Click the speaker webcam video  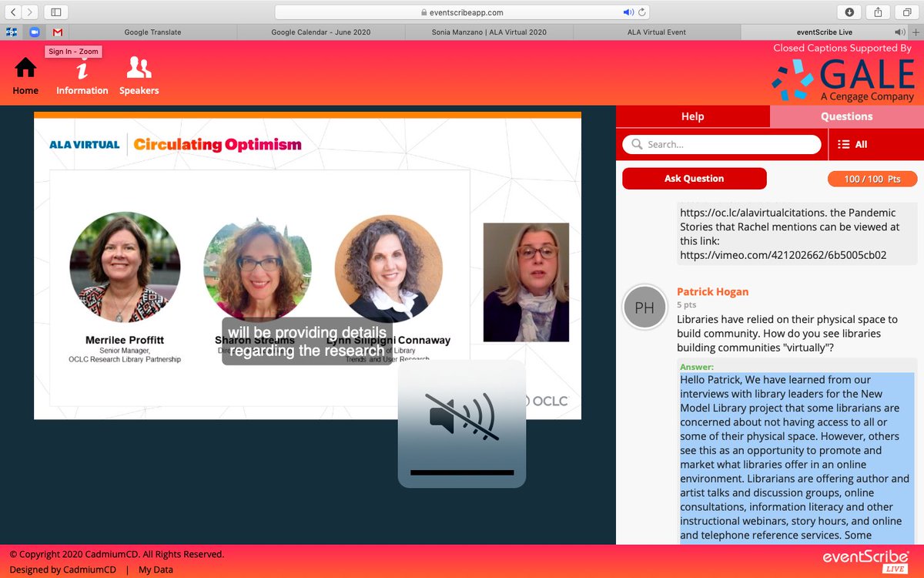(526, 282)
